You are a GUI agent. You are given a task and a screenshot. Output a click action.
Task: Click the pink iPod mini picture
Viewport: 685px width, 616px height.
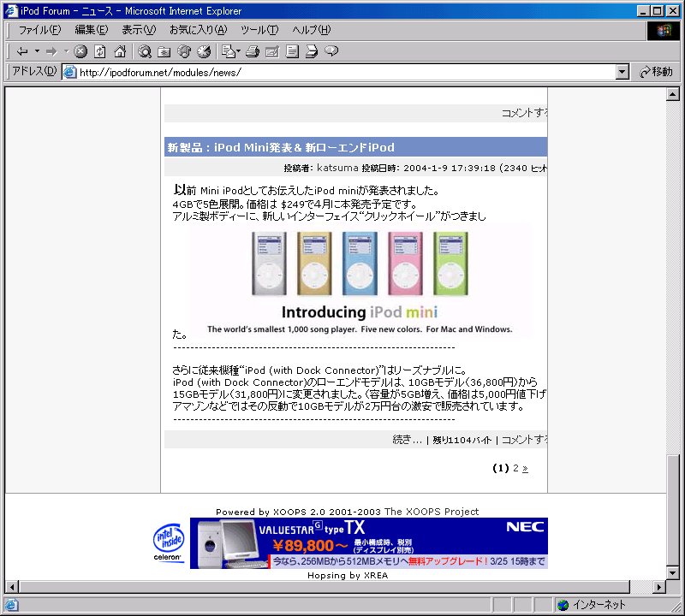click(x=405, y=264)
